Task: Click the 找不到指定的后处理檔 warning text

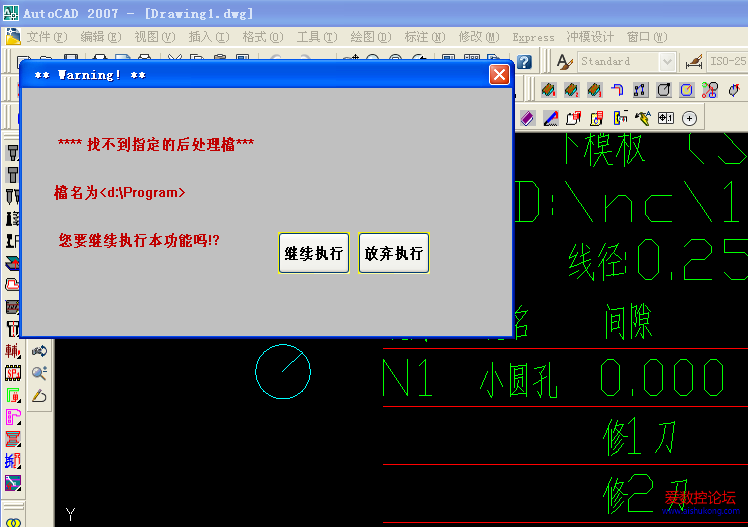Action: [x=156, y=144]
